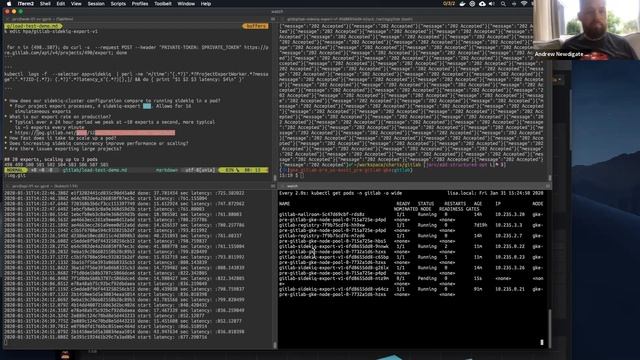Screen dimensions: 640x360
Task: Open Spotlight search in the menu bar
Action: point(503,4)
